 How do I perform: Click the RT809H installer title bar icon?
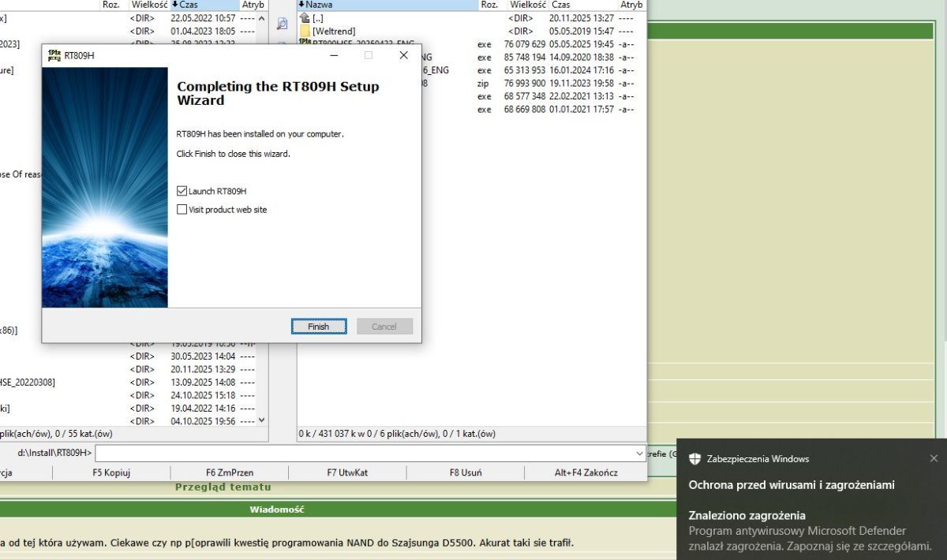pos(54,55)
